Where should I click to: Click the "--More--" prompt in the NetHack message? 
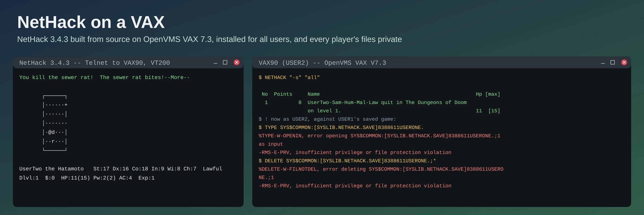(x=177, y=77)
